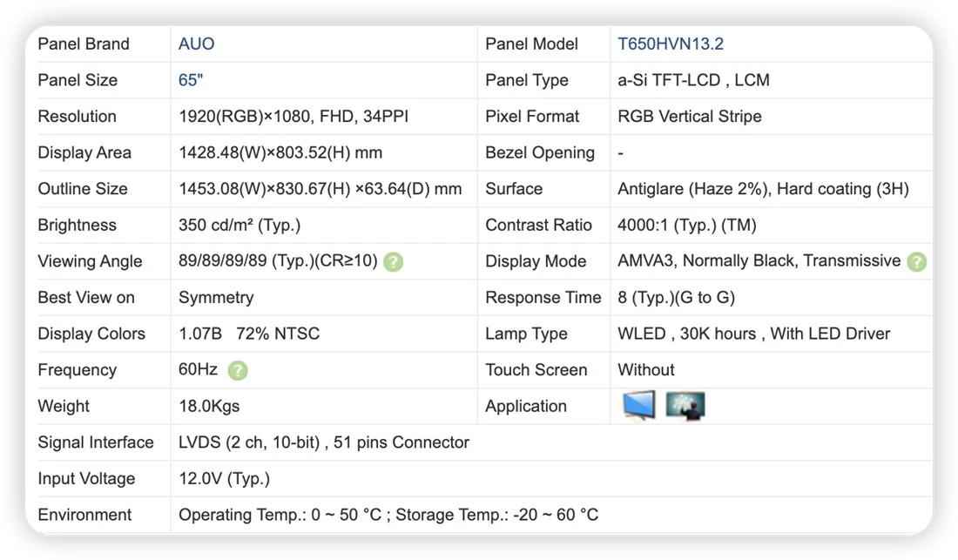Select the contrast ratio value 4000:1 (Typ.) (TM)
The width and height of the screenshot is (958, 560).
click(x=687, y=225)
